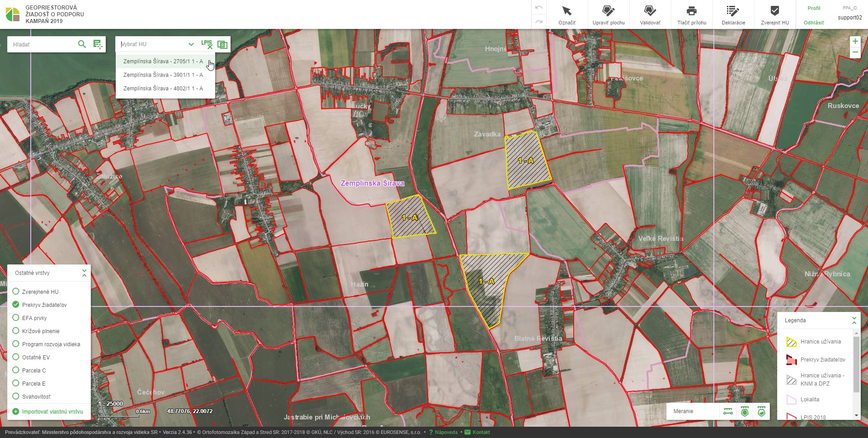Enable Program rozvoja vidieka layer
The image size is (868, 438).
point(16,344)
